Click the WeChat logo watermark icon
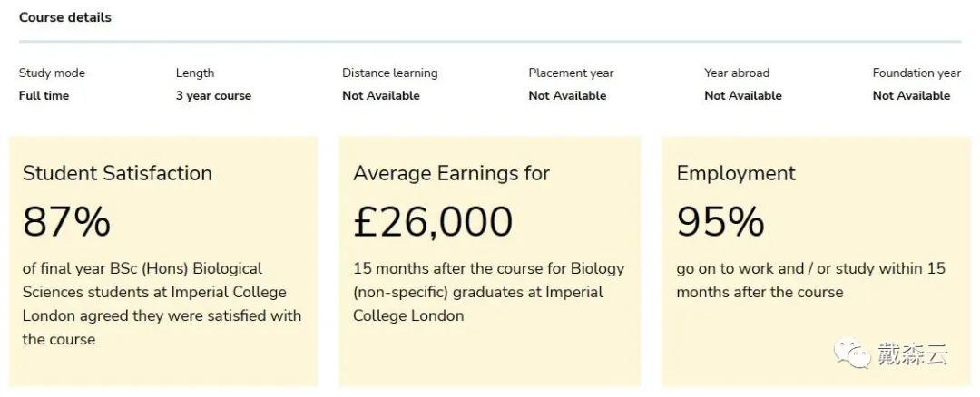The width and height of the screenshot is (980, 397). 852,353
